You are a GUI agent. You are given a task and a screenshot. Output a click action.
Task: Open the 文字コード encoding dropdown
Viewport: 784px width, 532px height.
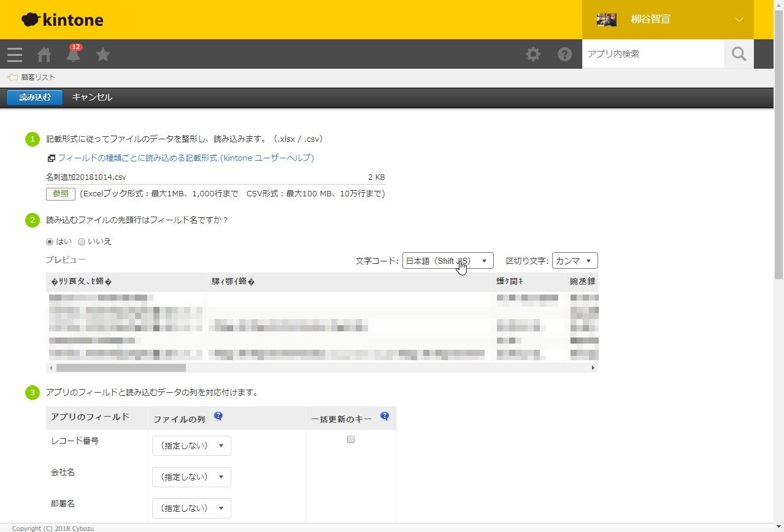[448, 261]
